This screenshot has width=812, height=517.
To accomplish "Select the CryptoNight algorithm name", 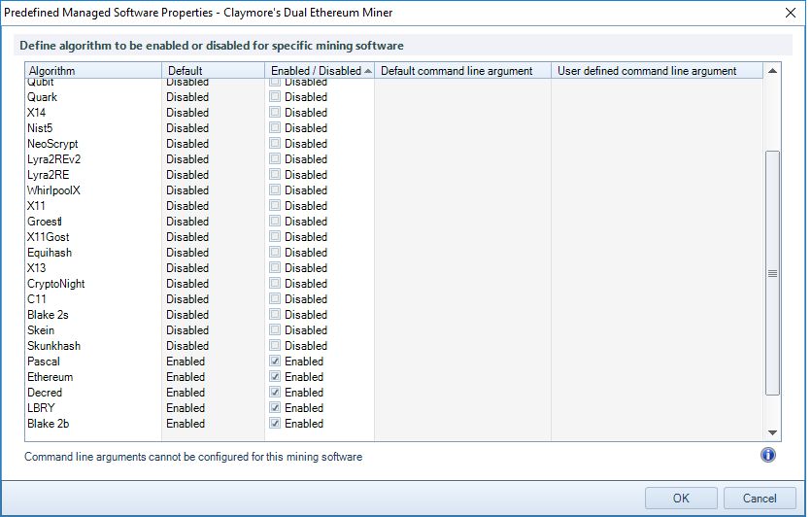I will [56, 284].
